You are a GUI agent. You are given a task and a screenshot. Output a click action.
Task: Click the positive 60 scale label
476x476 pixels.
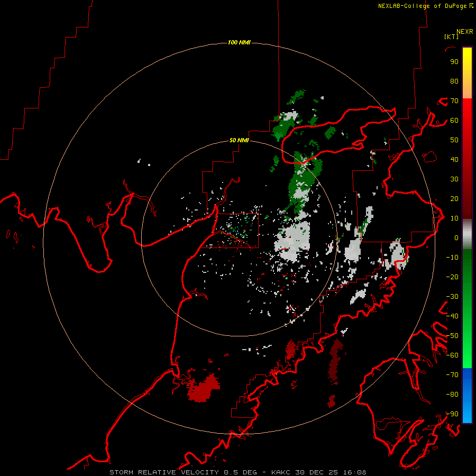[x=454, y=121]
